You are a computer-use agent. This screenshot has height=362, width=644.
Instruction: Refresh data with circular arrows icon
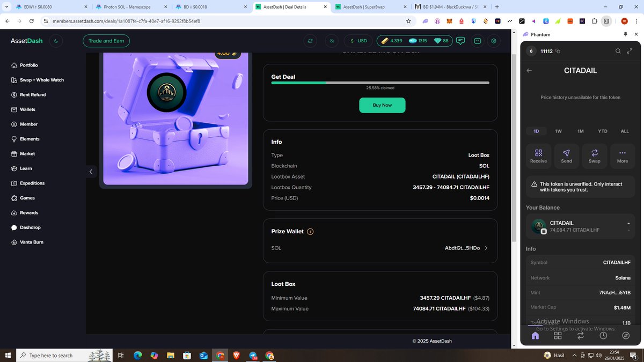[x=310, y=41]
